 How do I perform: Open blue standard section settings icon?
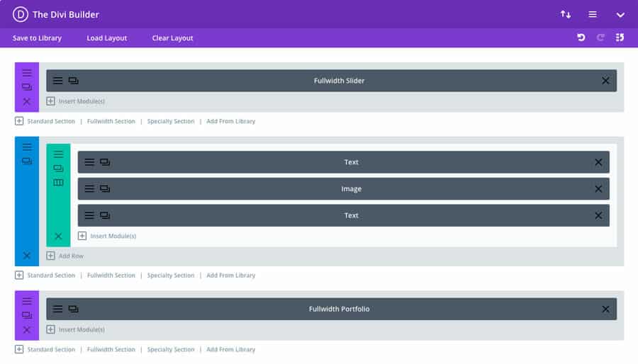coord(27,147)
